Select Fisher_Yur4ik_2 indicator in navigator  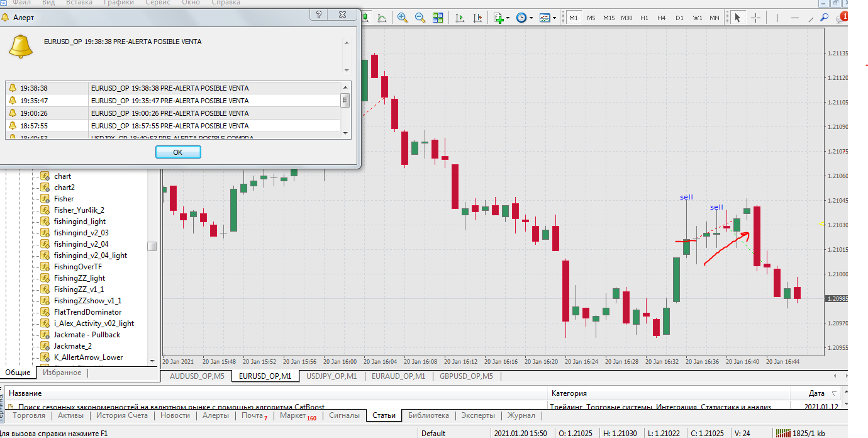click(79, 210)
